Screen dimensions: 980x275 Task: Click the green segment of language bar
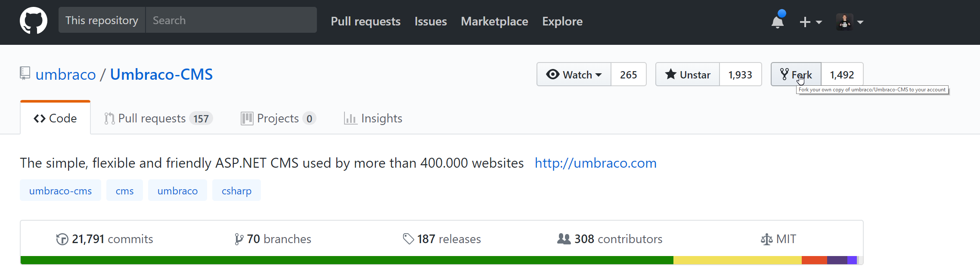347,260
